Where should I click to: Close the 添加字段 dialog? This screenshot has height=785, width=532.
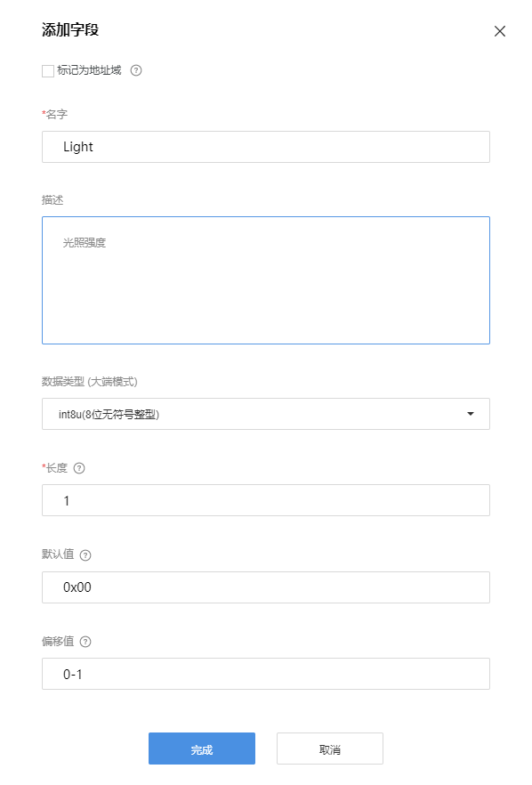[500, 31]
